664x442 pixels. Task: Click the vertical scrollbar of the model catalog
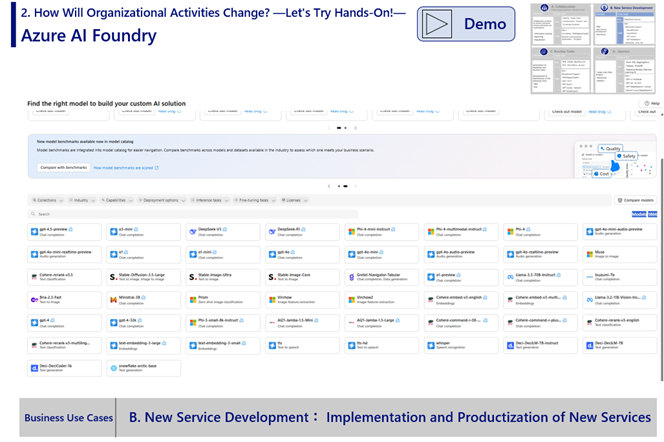click(x=661, y=269)
